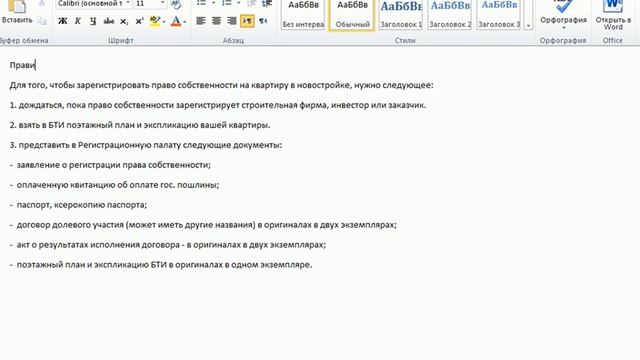The width and height of the screenshot is (640, 360).
Task: Click the line 'паспорт, ксерокопию паспорта'
Action: tap(82, 205)
